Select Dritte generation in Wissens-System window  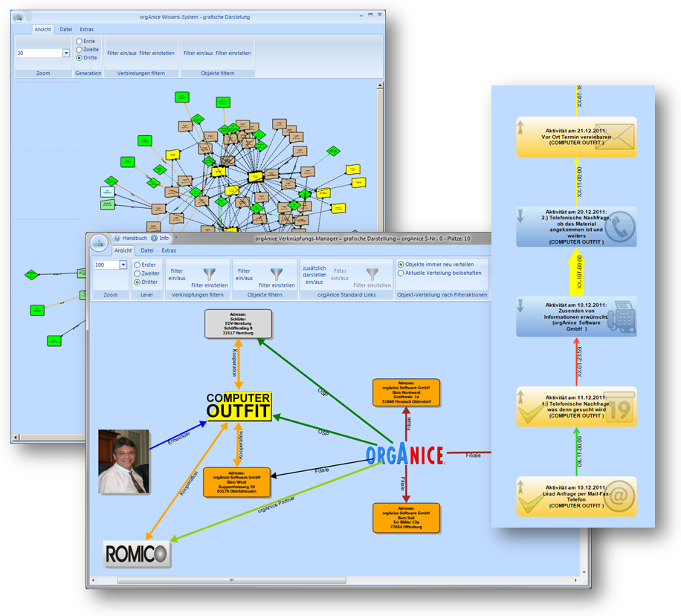click(79, 58)
